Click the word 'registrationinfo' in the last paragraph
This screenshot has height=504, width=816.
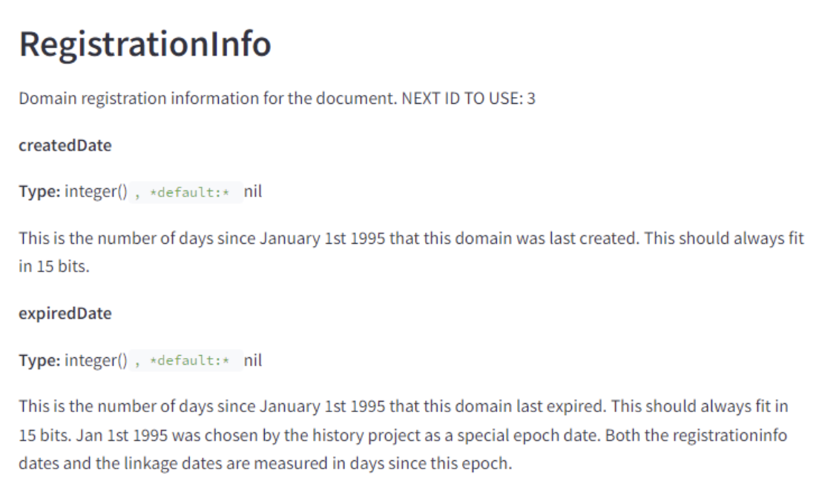point(735,435)
